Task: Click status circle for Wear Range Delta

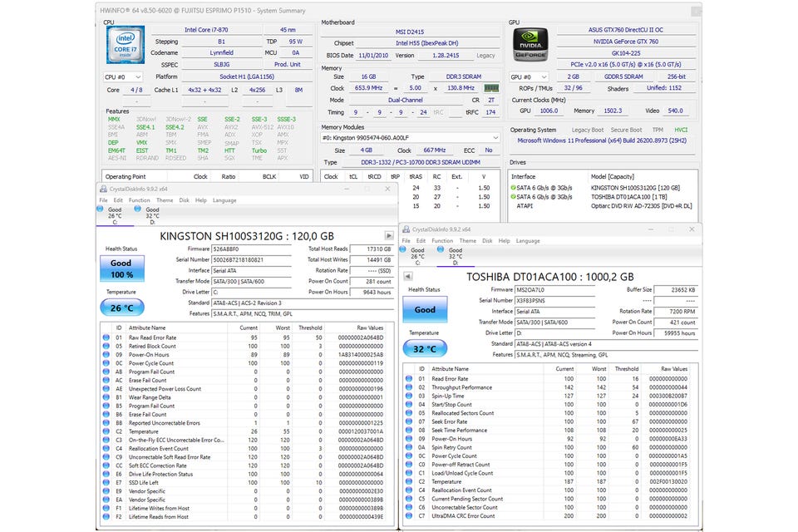Action: click(106, 397)
